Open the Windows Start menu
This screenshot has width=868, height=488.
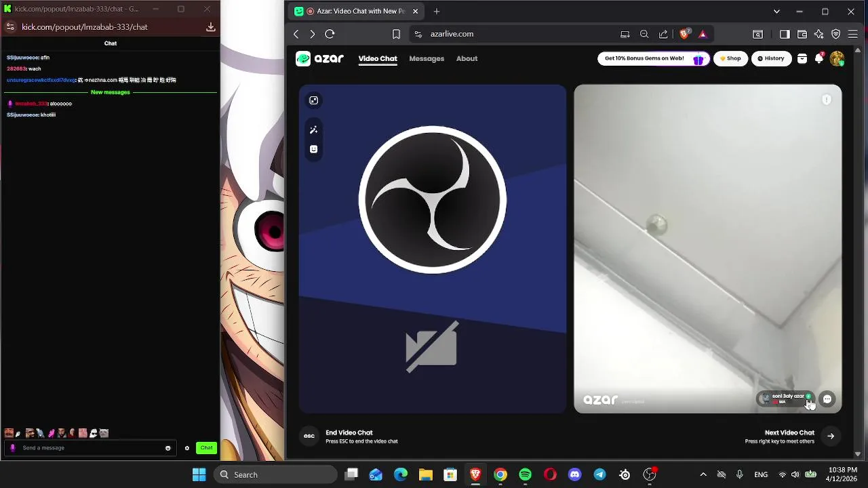(x=199, y=474)
